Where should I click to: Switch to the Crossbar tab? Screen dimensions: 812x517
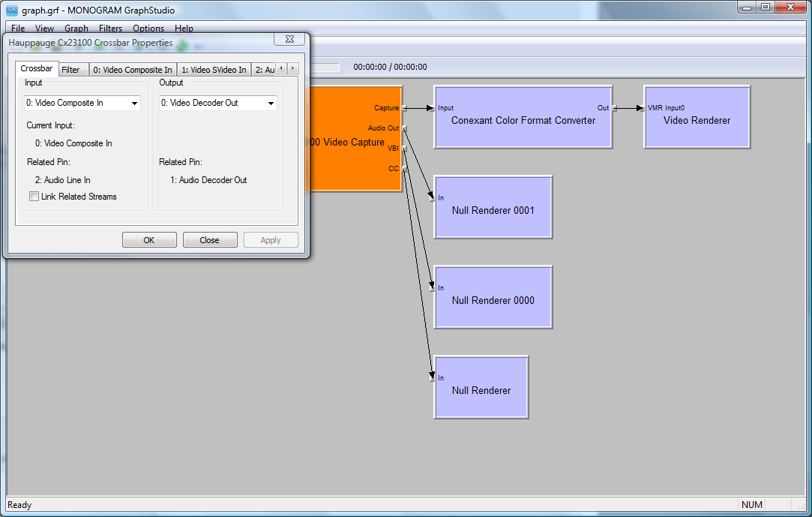[36, 68]
